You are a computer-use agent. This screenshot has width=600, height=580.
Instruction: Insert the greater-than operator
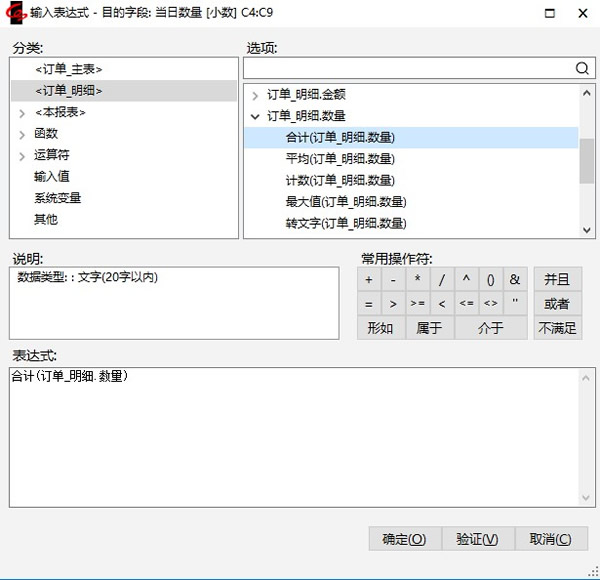click(393, 304)
